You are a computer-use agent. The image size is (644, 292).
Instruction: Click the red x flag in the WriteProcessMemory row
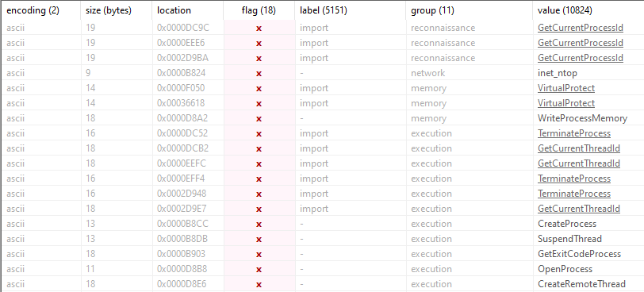259,119
